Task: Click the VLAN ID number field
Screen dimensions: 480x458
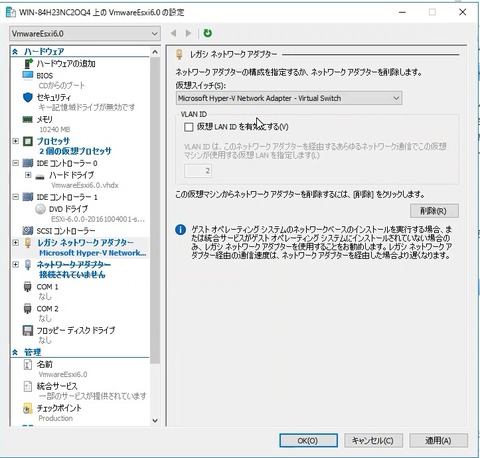Action: [198, 171]
